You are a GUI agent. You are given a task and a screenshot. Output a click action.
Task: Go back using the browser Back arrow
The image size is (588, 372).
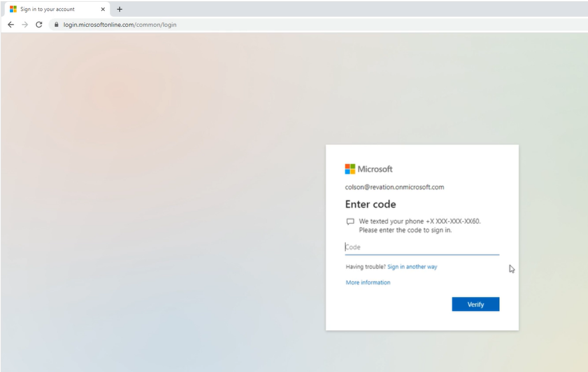11,25
